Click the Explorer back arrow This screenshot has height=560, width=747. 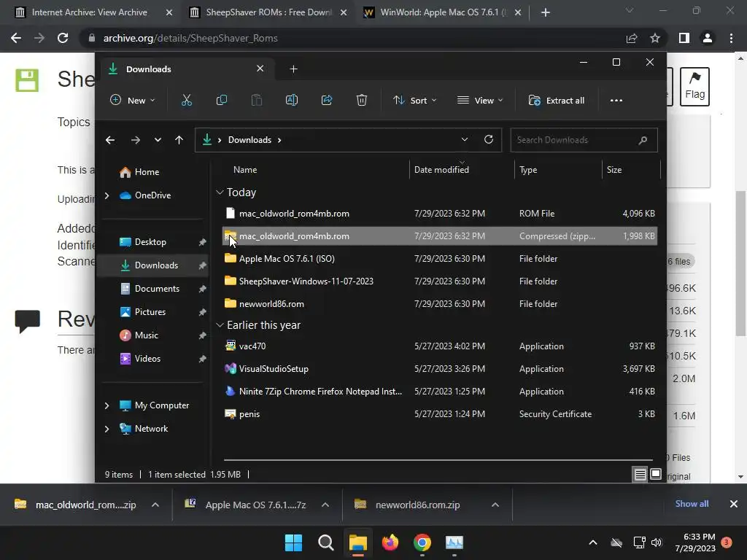(x=110, y=140)
